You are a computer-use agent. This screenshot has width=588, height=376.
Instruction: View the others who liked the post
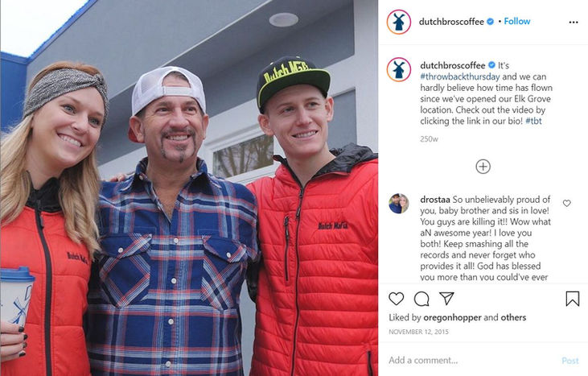513,317
